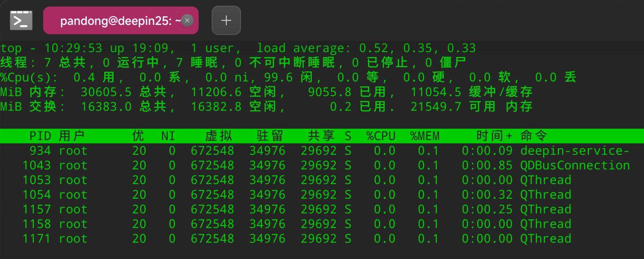Click the terminal app icon

coord(21,20)
